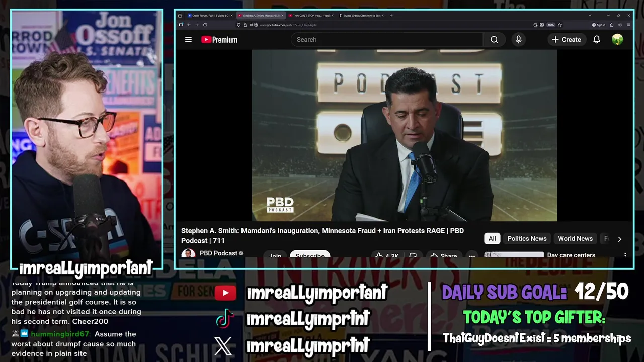644x362 pixels.
Task: Open options menu for Day care centers video
Action: coord(625,255)
